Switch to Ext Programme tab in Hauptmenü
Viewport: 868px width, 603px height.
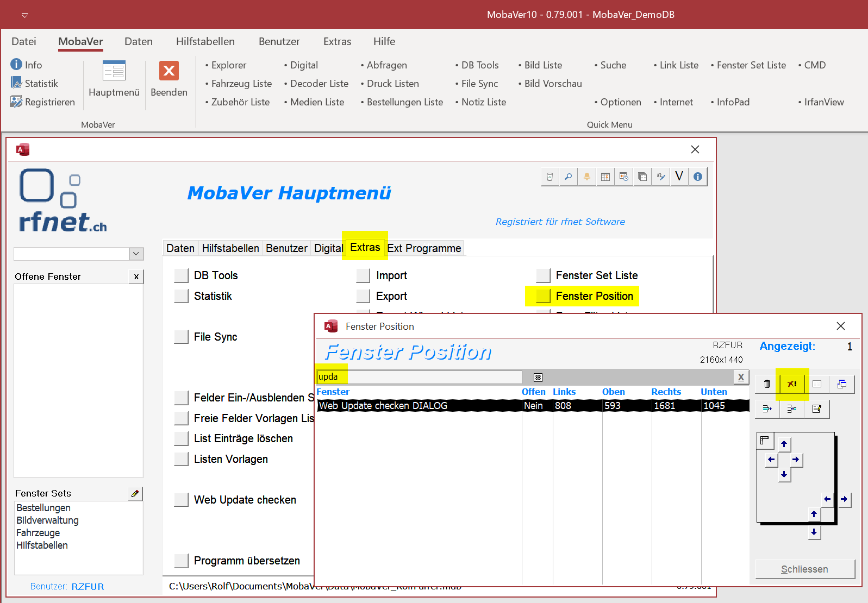point(424,248)
